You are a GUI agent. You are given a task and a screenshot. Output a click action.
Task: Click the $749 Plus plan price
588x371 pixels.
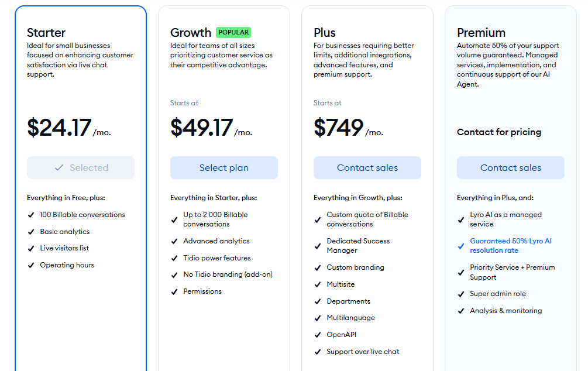click(x=339, y=128)
